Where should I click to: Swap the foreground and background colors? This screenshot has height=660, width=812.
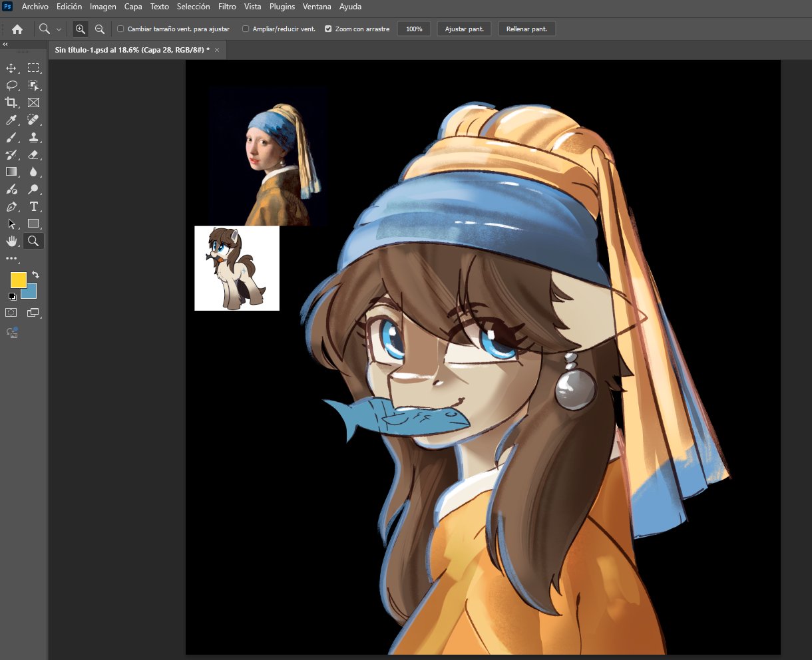[35, 274]
